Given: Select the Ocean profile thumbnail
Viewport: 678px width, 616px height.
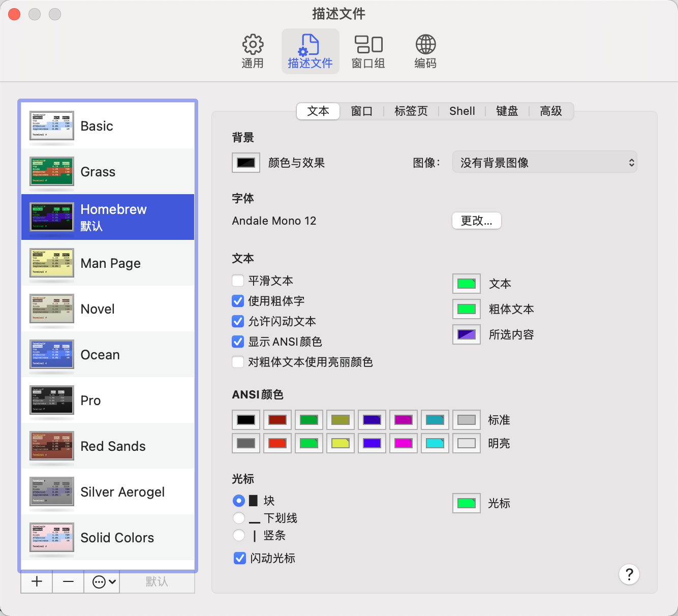Looking at the screenshot, I should [x=52, y=354].
